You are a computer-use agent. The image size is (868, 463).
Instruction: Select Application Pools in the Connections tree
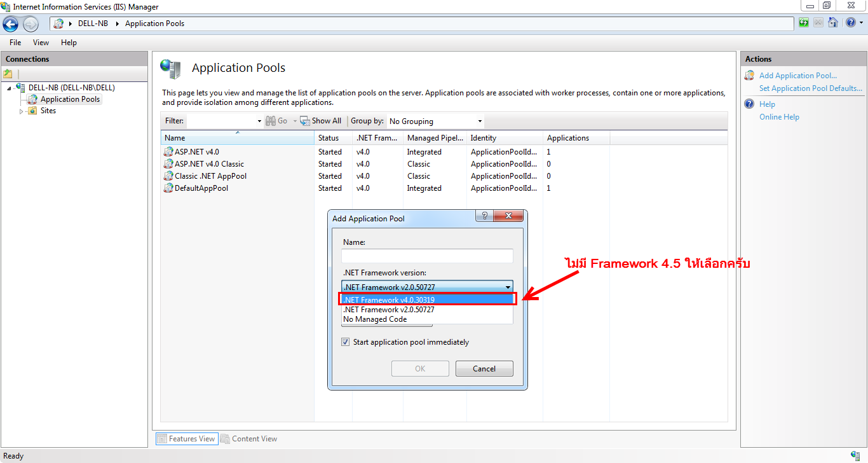70,99
